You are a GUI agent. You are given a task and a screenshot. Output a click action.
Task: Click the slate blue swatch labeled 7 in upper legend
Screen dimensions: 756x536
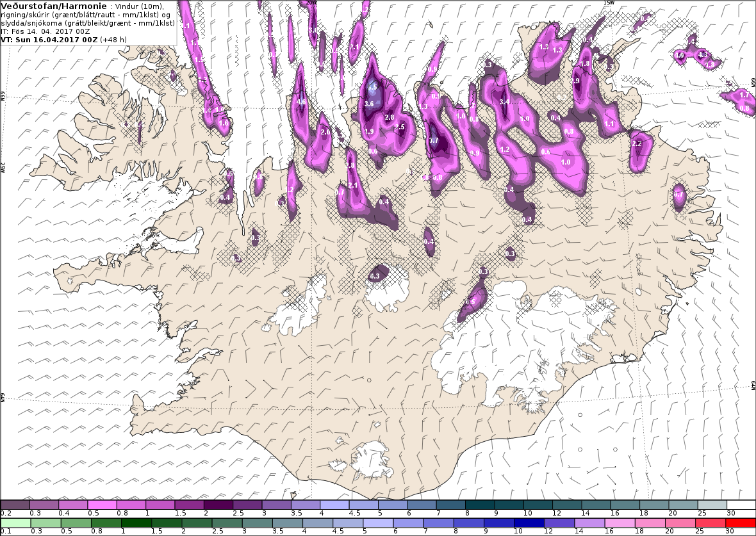pos(451,505)
